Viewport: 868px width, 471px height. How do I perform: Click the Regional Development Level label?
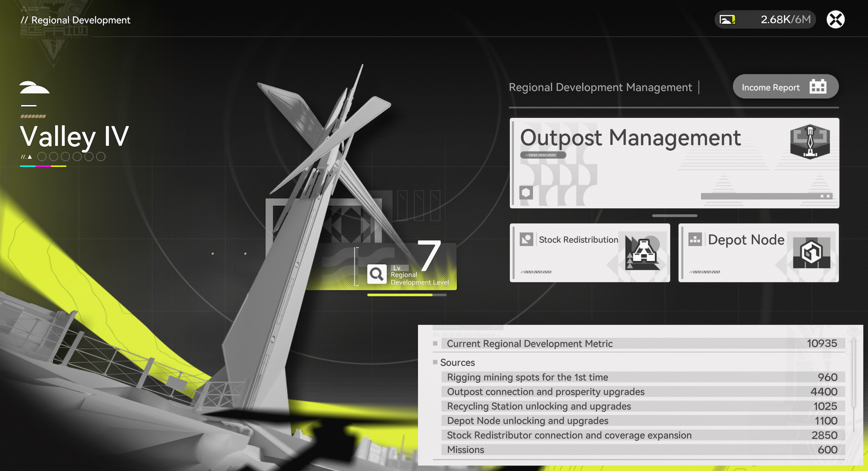(x=419, y=278)
